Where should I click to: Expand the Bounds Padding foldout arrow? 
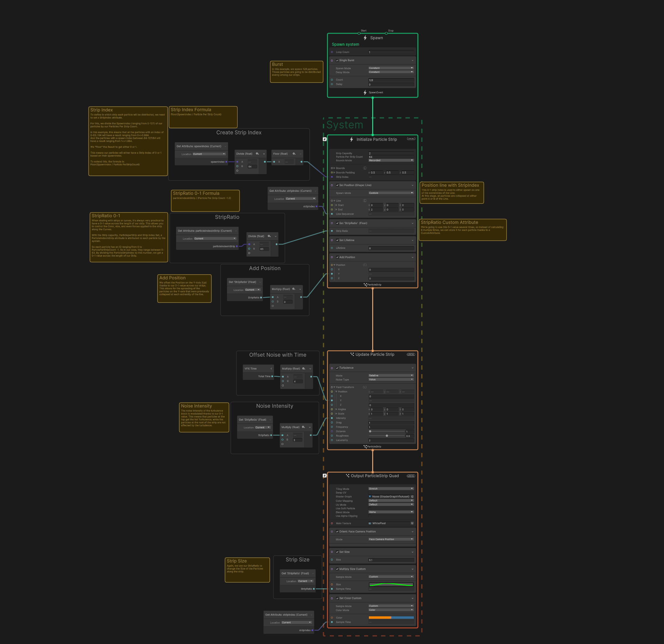click(334, 172)
